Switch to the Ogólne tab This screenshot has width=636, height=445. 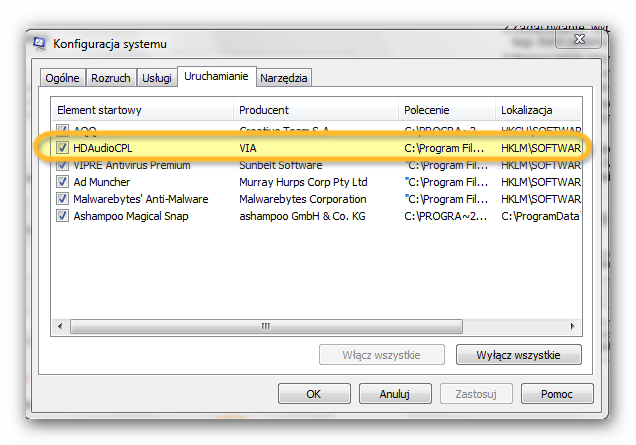[x=62, y=78]
